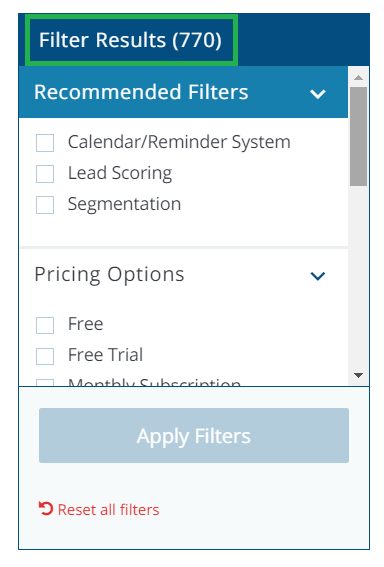Click the Lead Scoring label text
384x567 pixels.
[x=120, y=173]
